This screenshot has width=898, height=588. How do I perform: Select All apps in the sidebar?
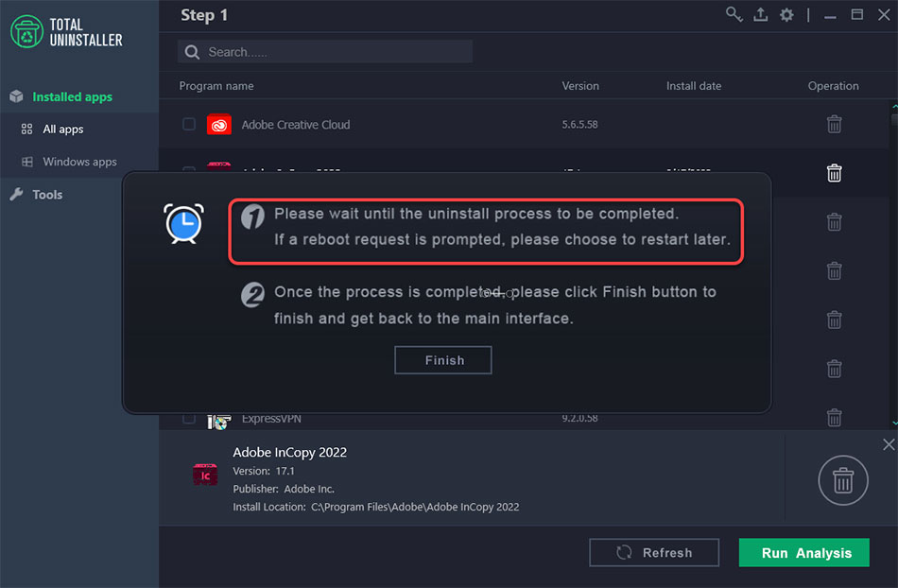pyautogui.click(x=63, y=129)
